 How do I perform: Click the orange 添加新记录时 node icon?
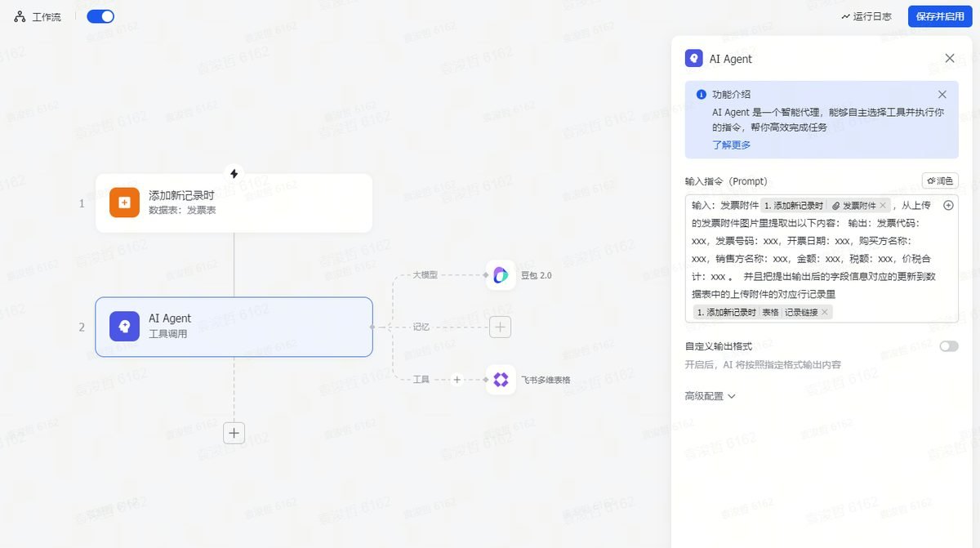tap(125, 203)
